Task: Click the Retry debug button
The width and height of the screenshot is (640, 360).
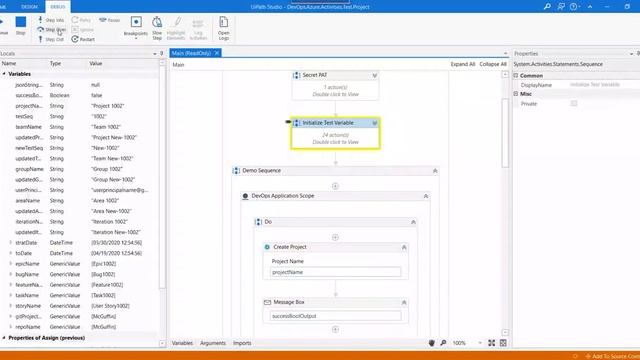Action: (81, 20)
